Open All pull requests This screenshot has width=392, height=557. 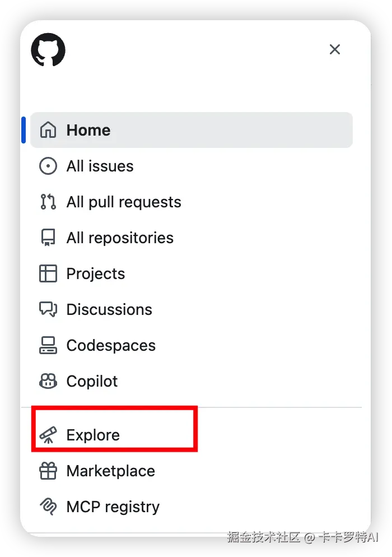(x=192, y=202)
